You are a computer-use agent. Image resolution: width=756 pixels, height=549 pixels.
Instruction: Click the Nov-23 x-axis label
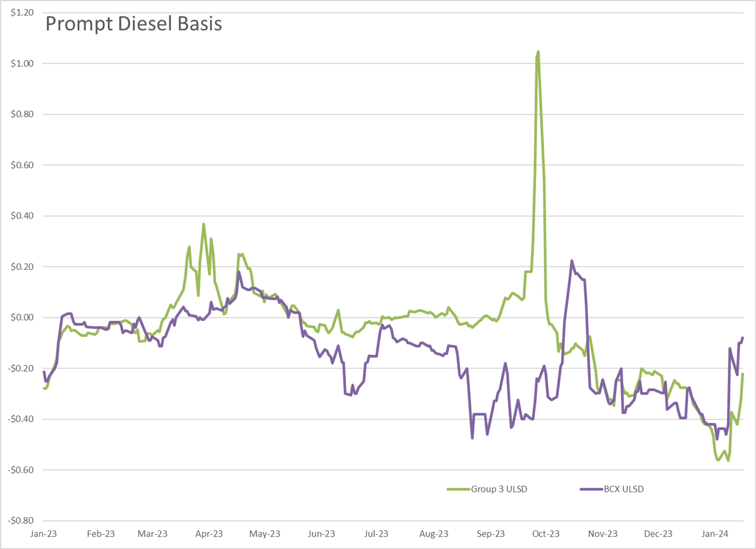603,534
